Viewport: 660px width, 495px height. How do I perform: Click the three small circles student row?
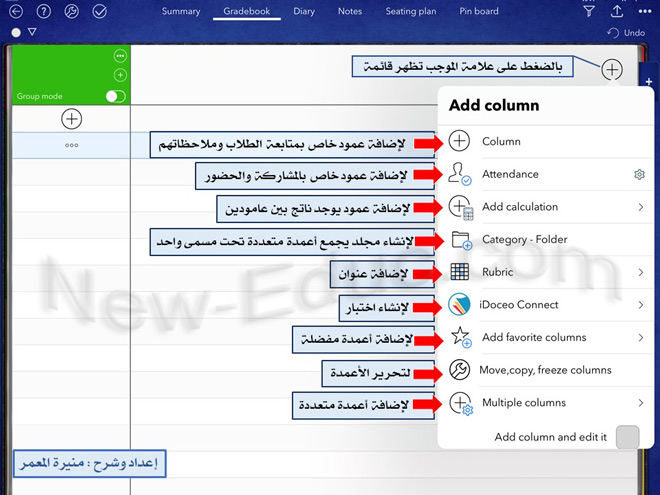72,145
